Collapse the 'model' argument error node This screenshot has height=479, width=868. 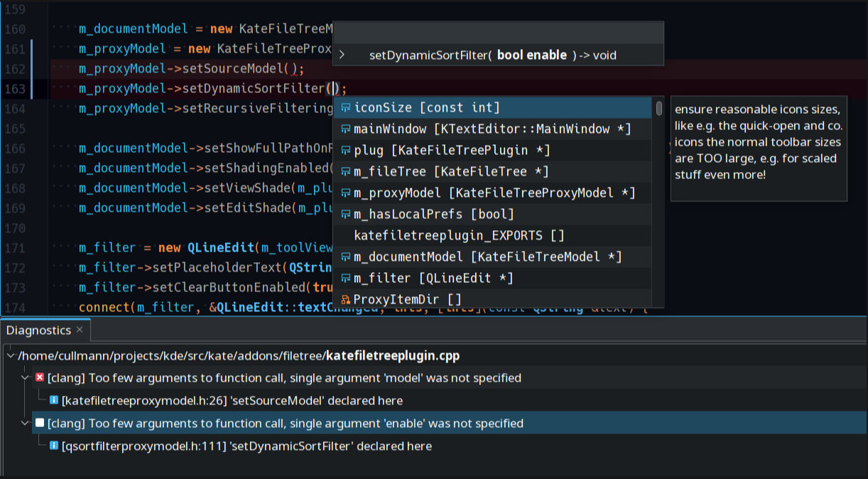click(26, 378)
